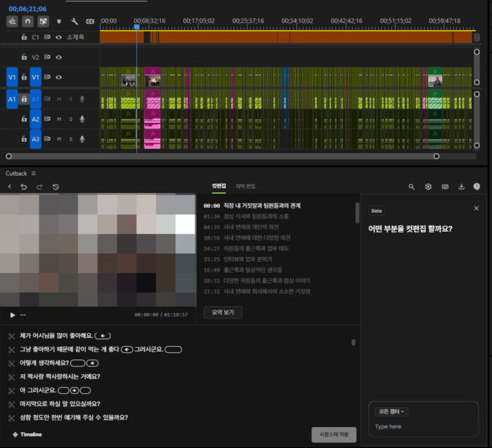This screenshot has width=492, height=448.
Task: Click the Cutback download icon
Action: click(461, 187)
